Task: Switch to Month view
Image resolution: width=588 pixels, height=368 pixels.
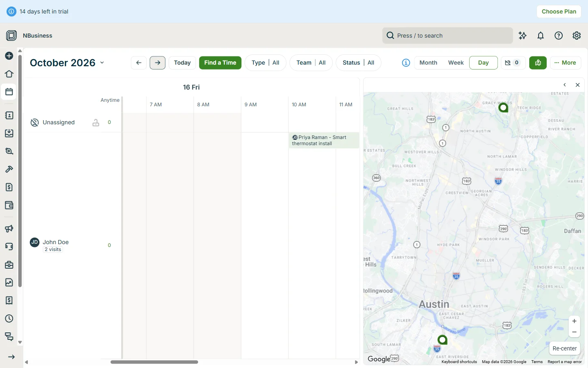Action: point(428,63)
